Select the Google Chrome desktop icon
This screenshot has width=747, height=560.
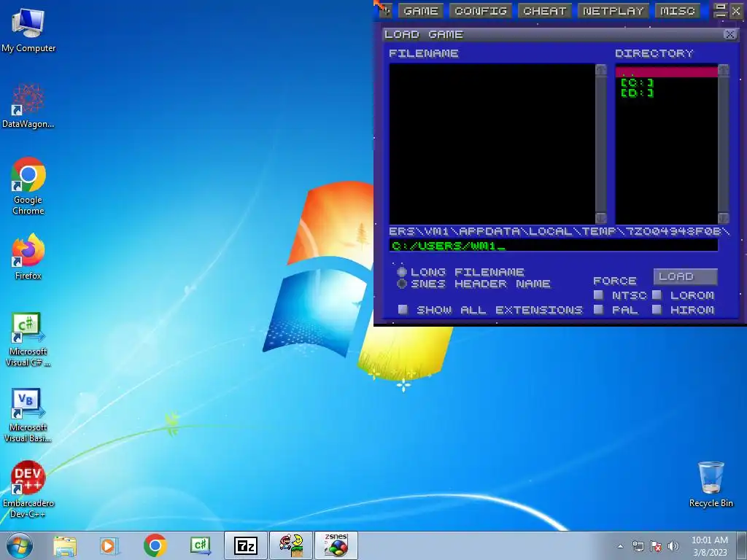28,186
